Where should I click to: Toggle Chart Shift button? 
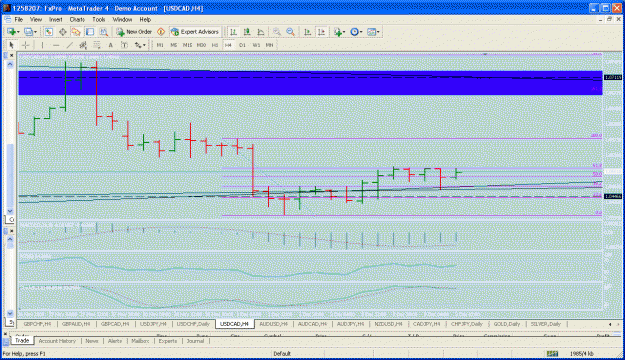coord(321,32)
